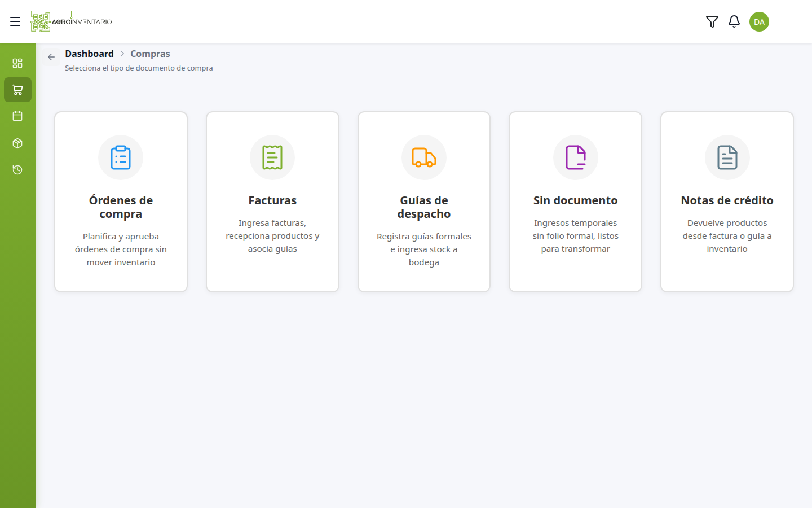
Task: Open notifications bell
Action: click(734, 21)
